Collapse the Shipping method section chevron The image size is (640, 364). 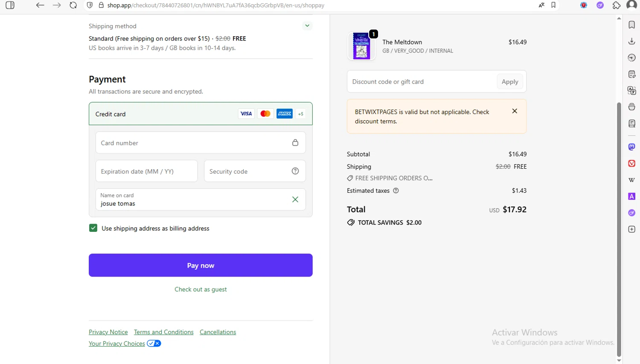click(x=307, y=26)
